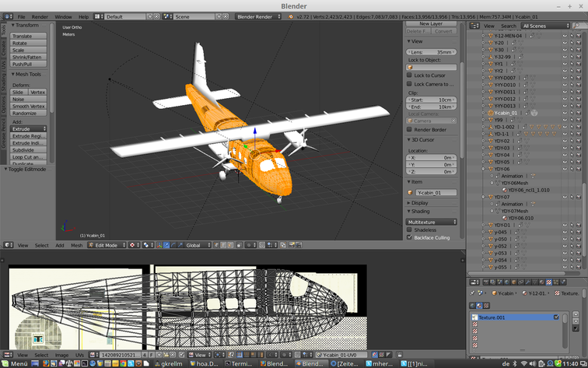Open the Render menu in top bar
588x368 pixels.
(40, 16)
